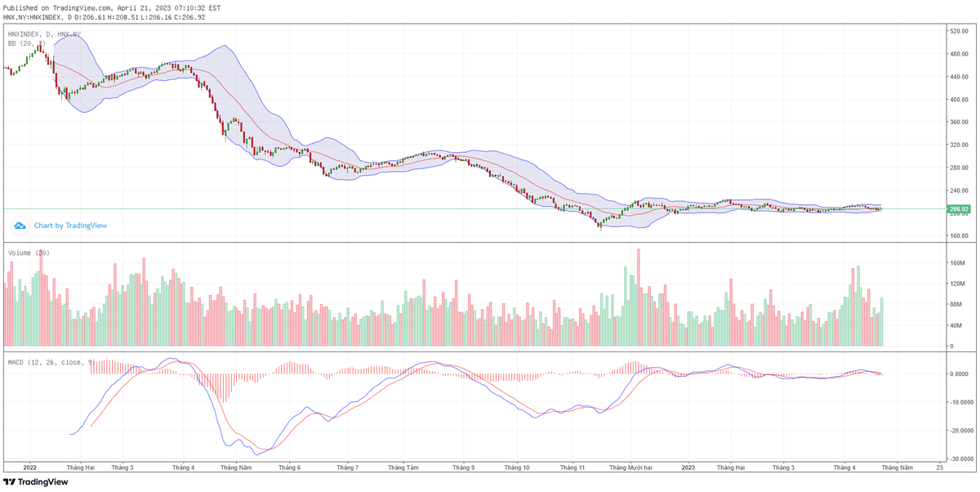Click the blue cloud TradingView icon
The image size is (980, 492).
point(20,226)
